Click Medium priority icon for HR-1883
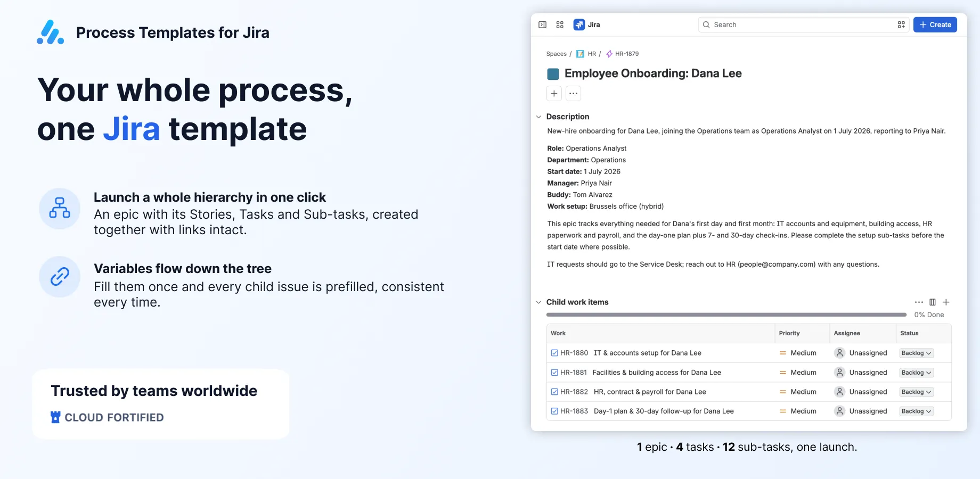This screenshot has height=479, width=980. (783, 411)
